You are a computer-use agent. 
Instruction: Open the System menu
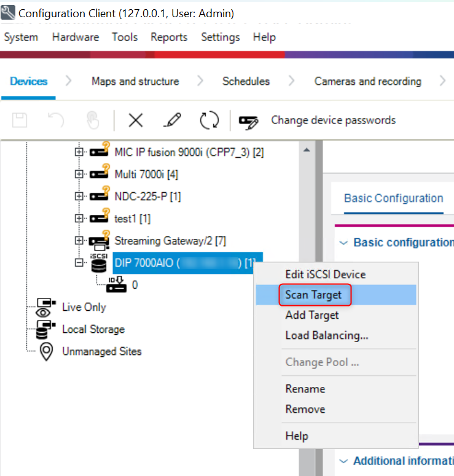point(21,37)
